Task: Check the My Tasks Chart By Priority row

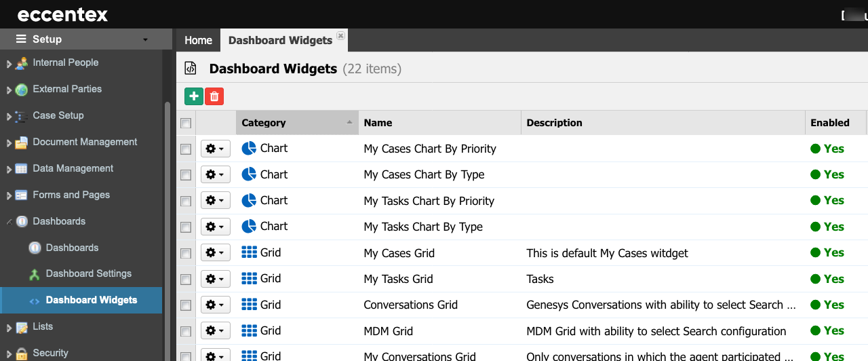Action: tap(186, 201)
